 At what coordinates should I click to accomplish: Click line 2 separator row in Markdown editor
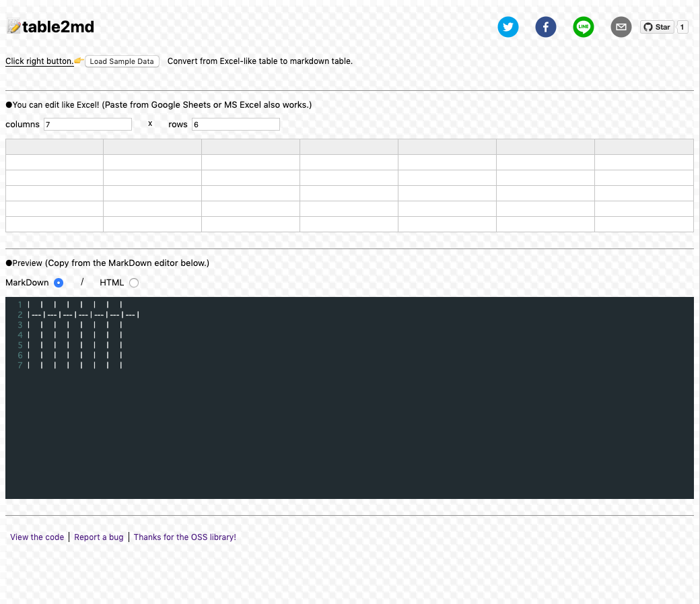(x=83, y=315)
